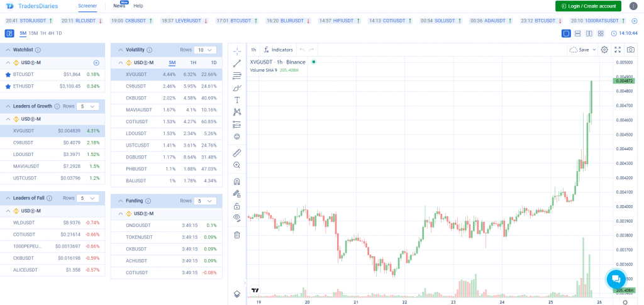The image size is (644, 305).
Task: Take a chart snapshot with camera icon
Action: 630,50
